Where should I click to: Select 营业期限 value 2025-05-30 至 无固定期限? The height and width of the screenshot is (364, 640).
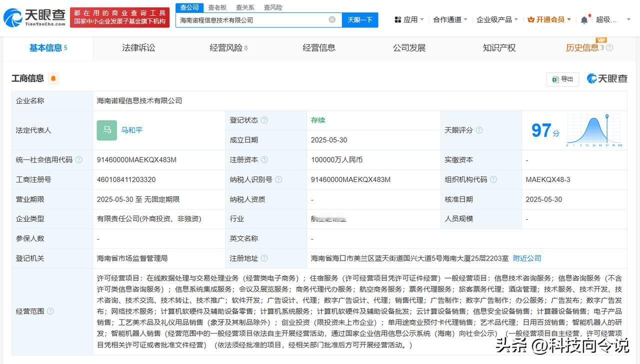(x=138, y=199)
